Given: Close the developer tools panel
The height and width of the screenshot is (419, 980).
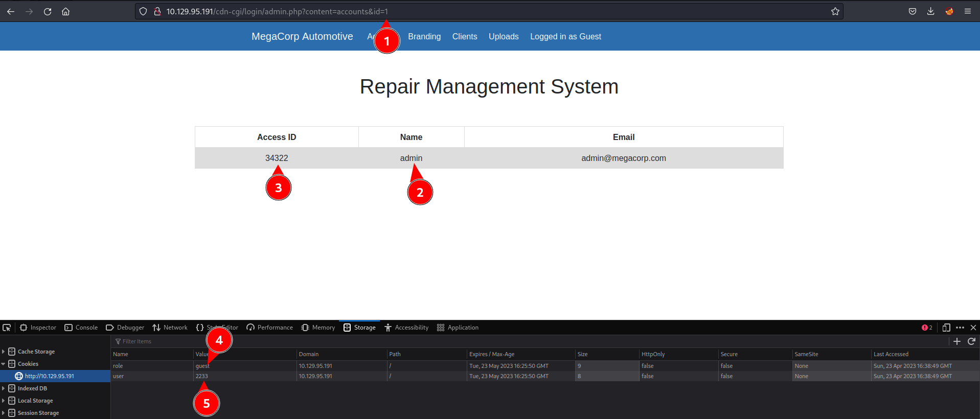Looking at the screenshot, I should coord(973,328).
